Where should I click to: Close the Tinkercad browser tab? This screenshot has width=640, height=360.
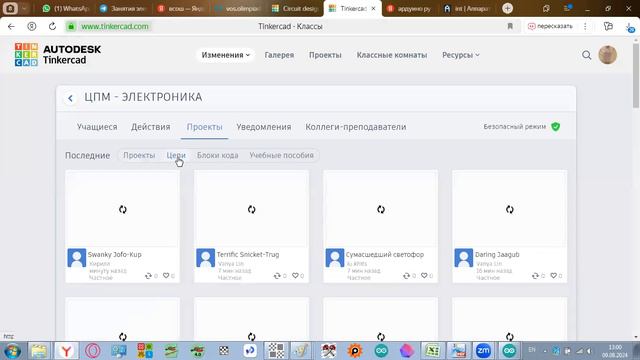[x=373, y=8]
